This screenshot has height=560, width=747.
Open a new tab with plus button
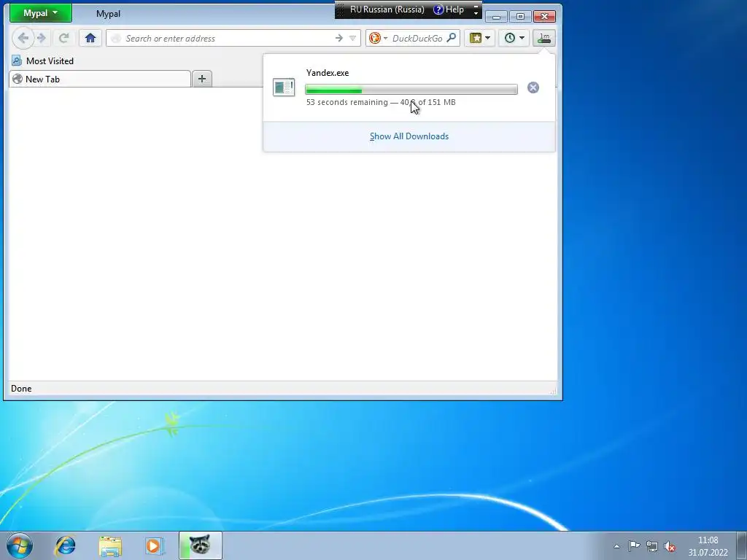(202, 79)
